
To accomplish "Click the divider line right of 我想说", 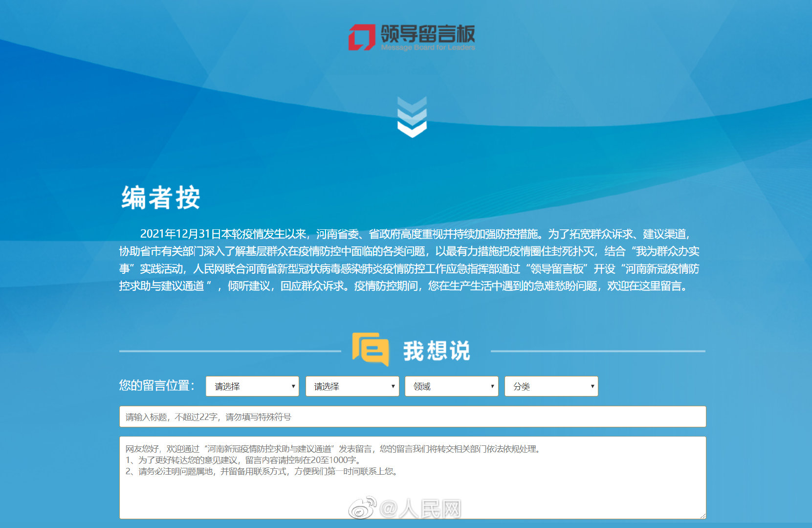I will [x=597, y=351].
